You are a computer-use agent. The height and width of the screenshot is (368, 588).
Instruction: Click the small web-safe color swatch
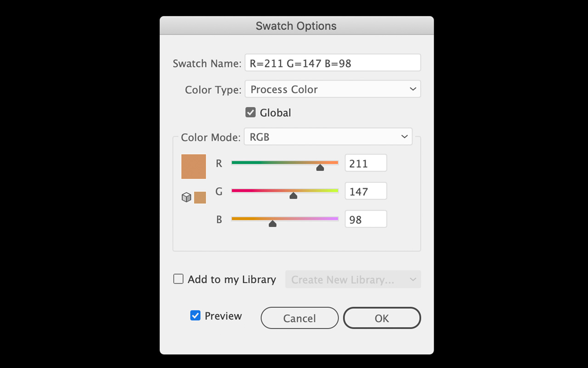tap(200, 197)
